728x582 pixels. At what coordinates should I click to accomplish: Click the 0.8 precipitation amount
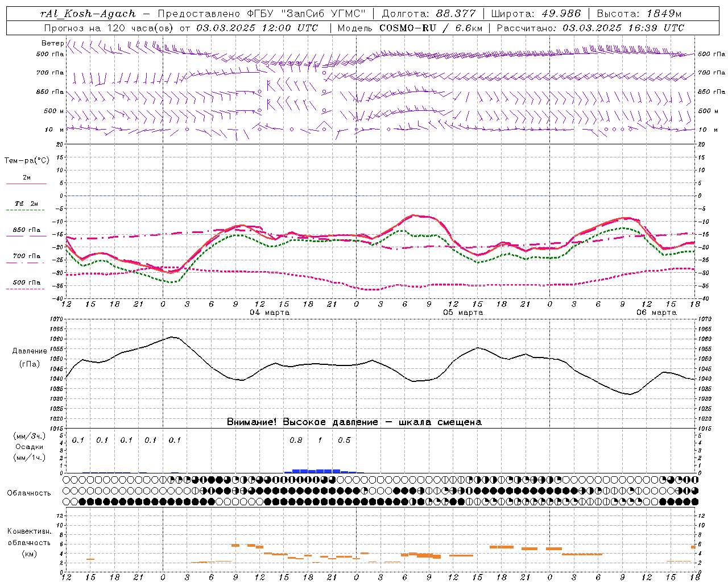tap(296, 440)
